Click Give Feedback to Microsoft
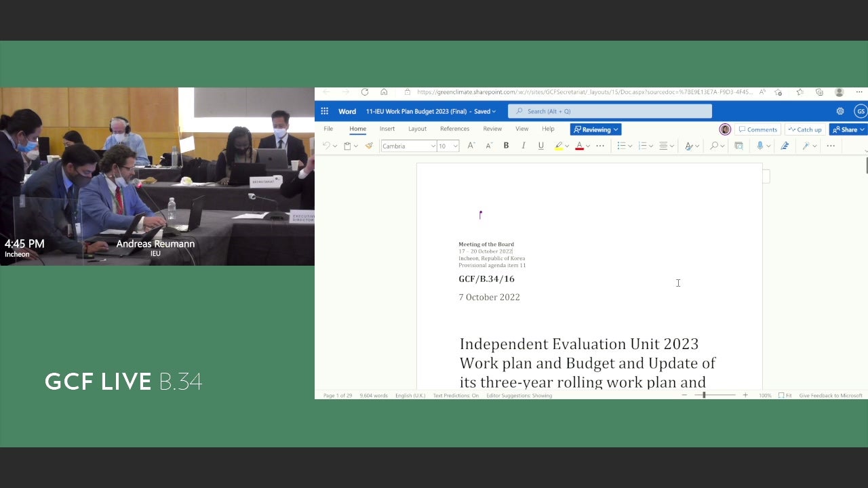868x488 pixels. pyautogui.click(x=831, y=395)
